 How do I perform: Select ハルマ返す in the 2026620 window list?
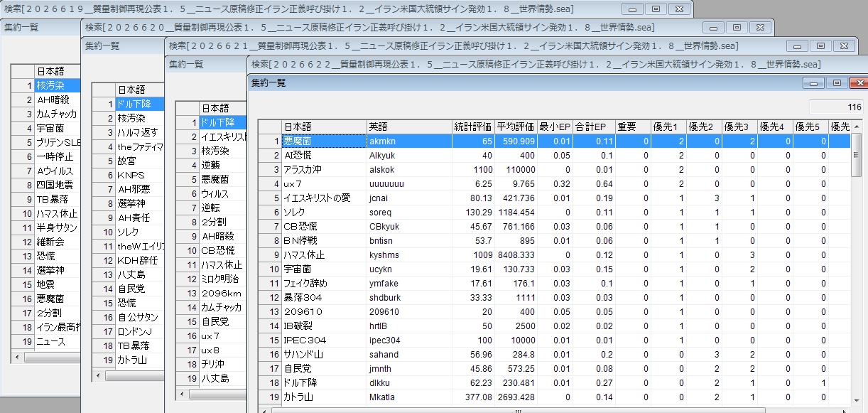[140, 132]
